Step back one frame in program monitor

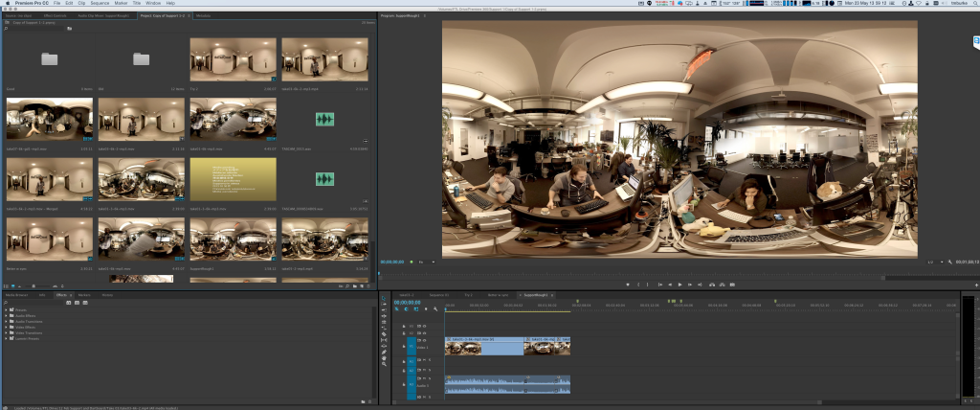click(670, 285)
